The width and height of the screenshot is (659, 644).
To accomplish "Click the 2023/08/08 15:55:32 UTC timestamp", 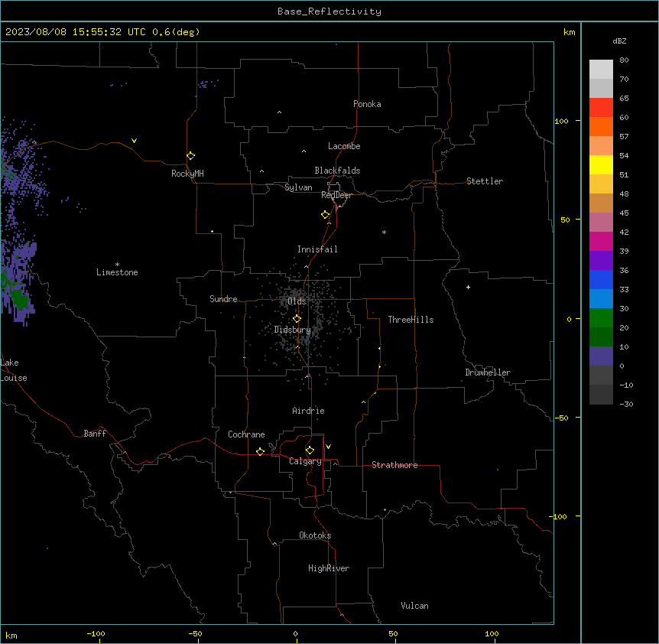I will point(76,32).
